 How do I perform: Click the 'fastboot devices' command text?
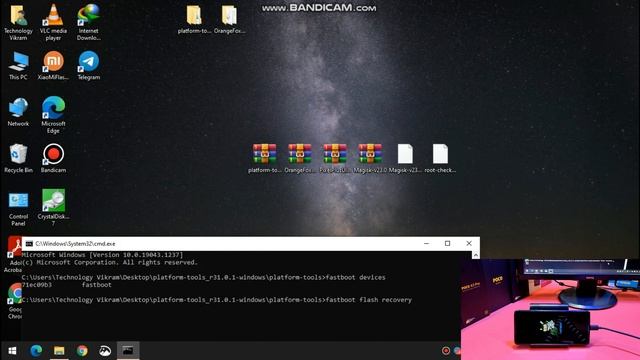click(x=356, y=278)
